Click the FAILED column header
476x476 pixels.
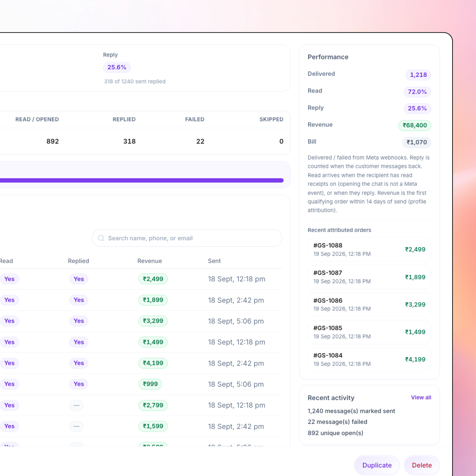pos(195,119)
